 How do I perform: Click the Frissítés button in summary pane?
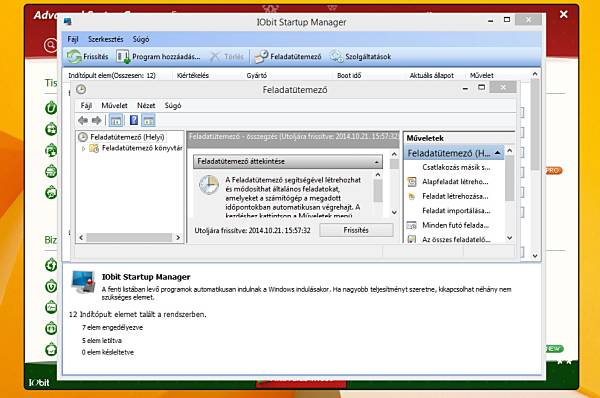coord(356,230)
